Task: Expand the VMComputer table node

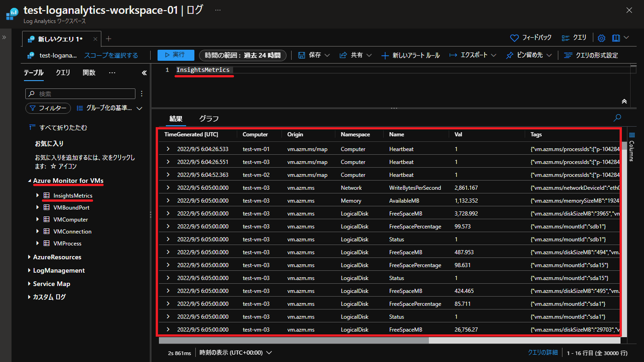Action: pos(37,220)
